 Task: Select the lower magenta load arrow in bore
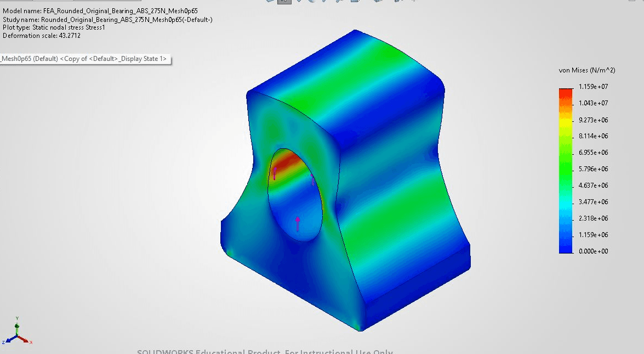coord(298,224)
